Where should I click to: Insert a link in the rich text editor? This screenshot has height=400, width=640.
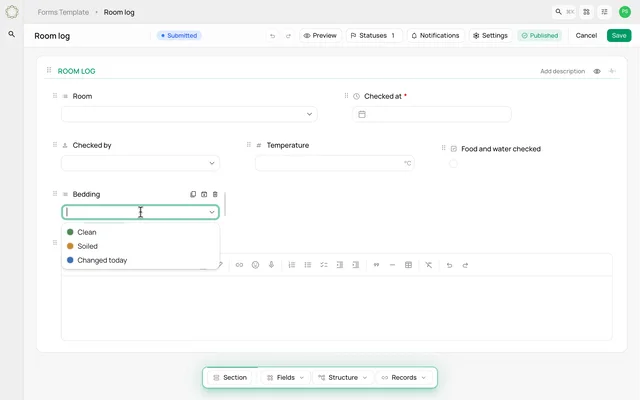pyautogui.click(x=239, y=265)
